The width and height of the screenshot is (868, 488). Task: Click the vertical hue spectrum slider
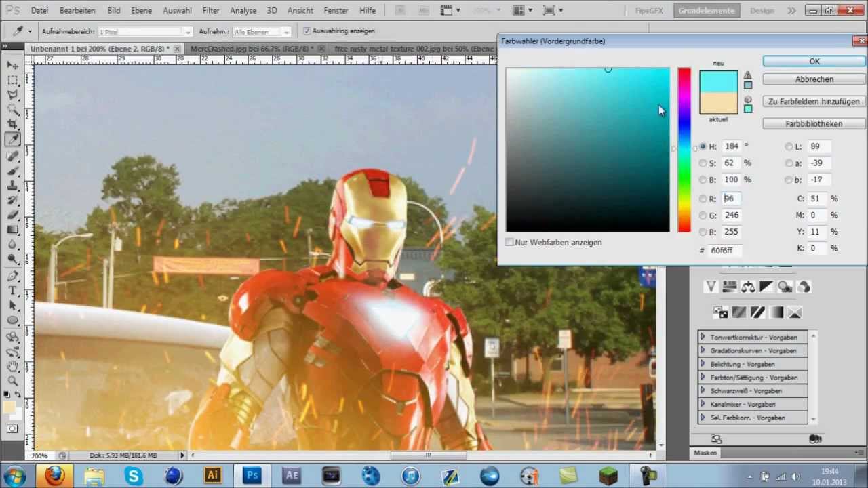tap(684, 150)
